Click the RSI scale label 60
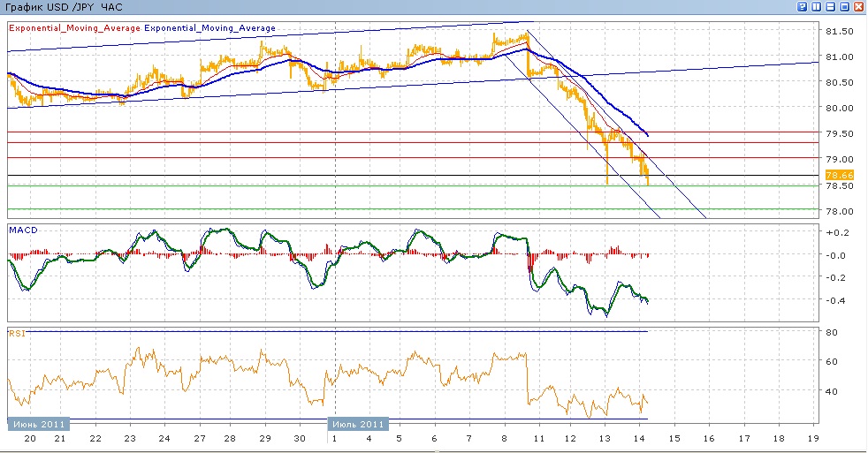The image size is (868, 453). coord(832,362)
